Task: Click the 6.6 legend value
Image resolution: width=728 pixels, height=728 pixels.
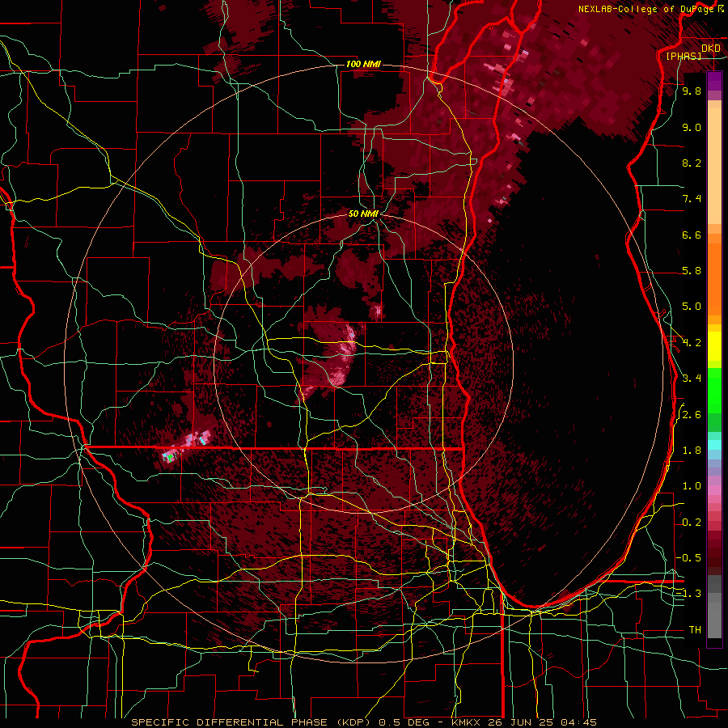Action: (x=692, y=235)
